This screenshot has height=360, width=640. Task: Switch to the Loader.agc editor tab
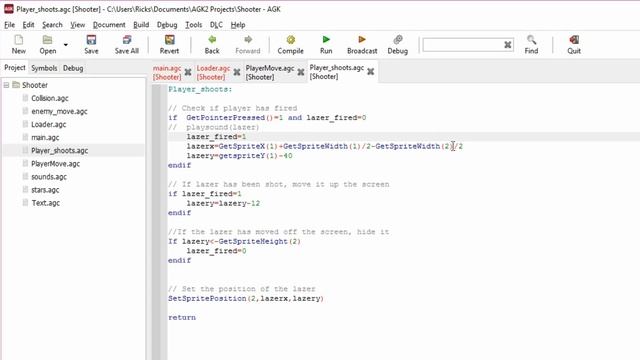coord(213,72)
